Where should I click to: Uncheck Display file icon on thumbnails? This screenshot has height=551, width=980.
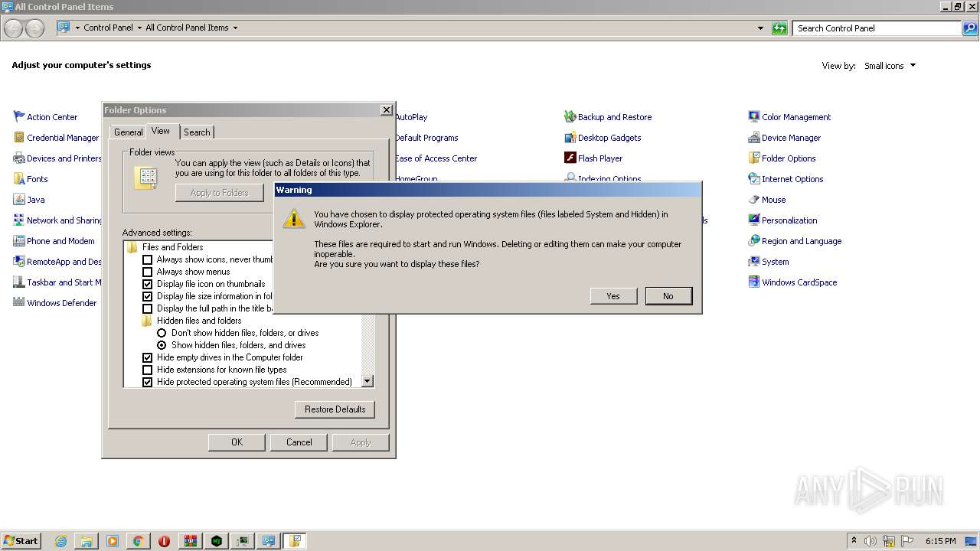pos(148,284)
